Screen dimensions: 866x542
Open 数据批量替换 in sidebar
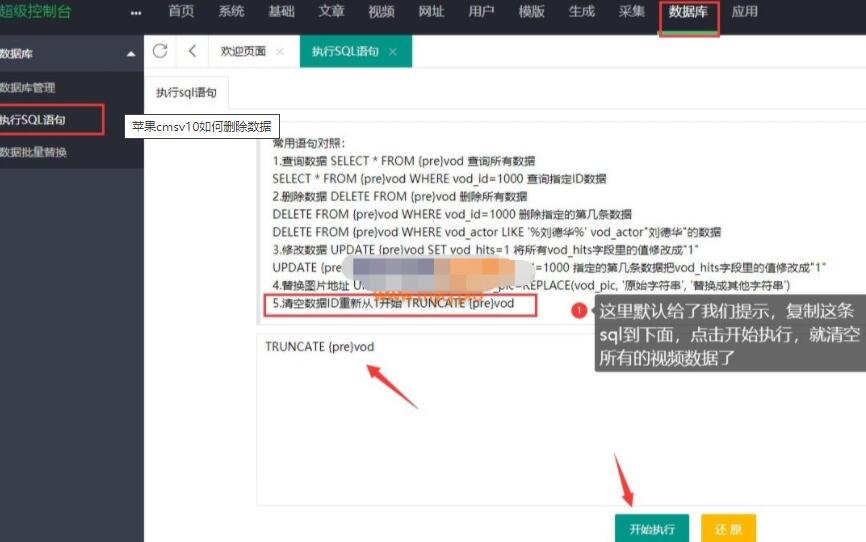coord(33,152)
